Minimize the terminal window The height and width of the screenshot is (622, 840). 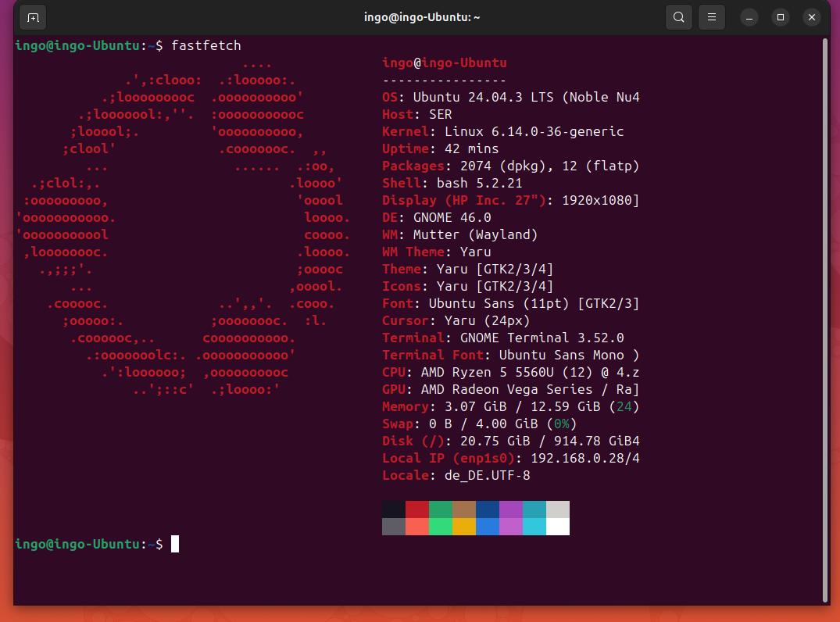pos(749,17)
